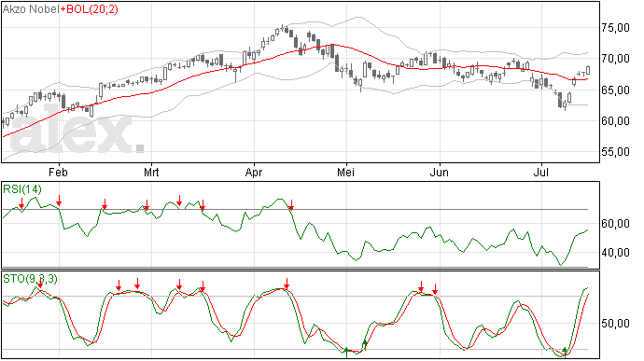The image size is (644, 361).
Task: Click the Akzo Nobel chart title
Action: coord(31,9)
